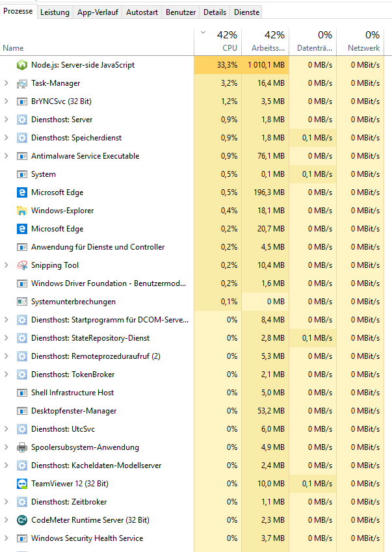Click the 1 010,1 MB memory value
The height and width of the screenshot is (552, 392).
[266, 65]
